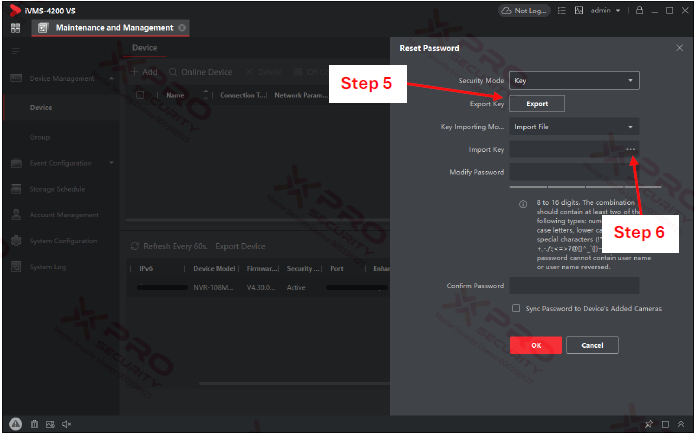This screenshot has height=433, width=695.
Task: Open alarm warning icon in status bar
Action: 16,424
